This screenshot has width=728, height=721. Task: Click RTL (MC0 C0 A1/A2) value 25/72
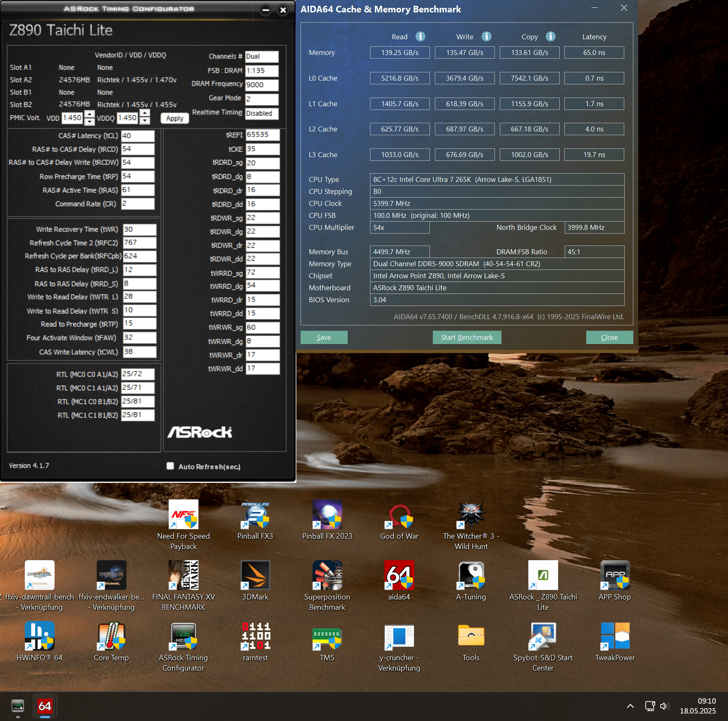[x=138, y=374]
